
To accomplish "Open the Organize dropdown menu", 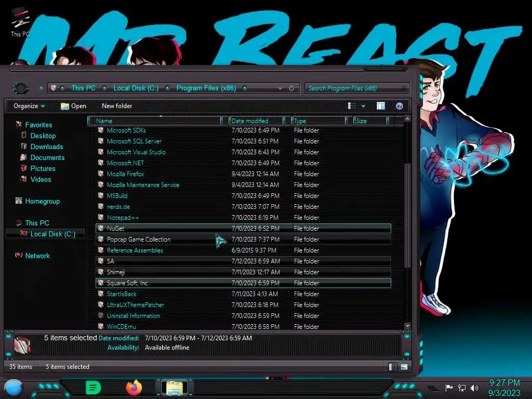I will pos(29,106).
